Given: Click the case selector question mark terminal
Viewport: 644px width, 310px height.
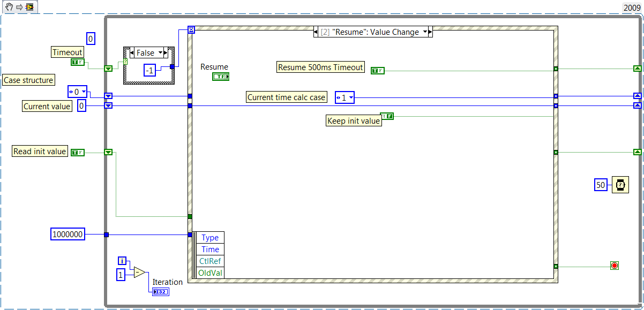Looking at the screenshot, I should click(126, 63).
